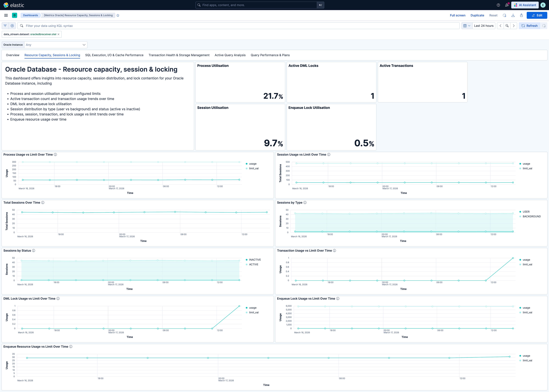Click the Edit button
549x392 pixels.
click(x=537, y=15)
